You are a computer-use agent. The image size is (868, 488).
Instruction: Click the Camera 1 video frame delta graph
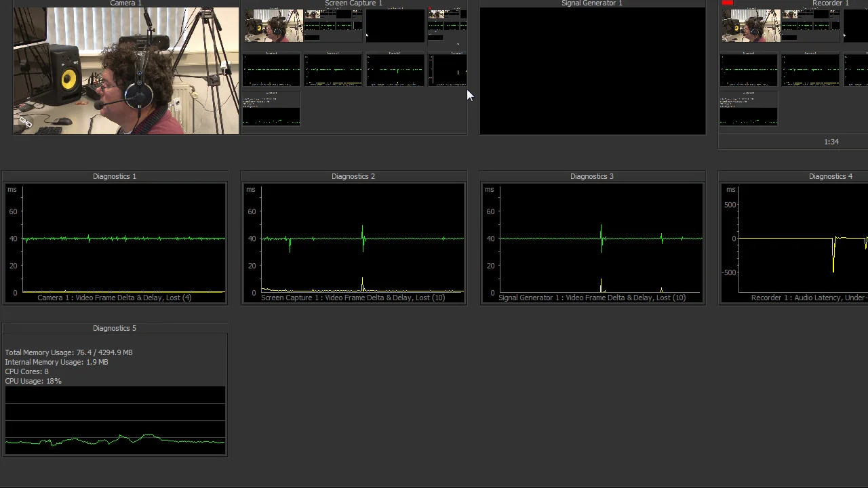point(123,239)
